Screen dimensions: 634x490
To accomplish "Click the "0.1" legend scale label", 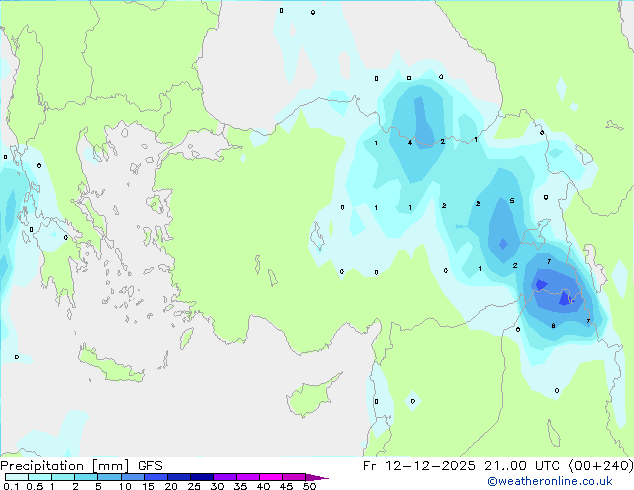I will 11,486.
